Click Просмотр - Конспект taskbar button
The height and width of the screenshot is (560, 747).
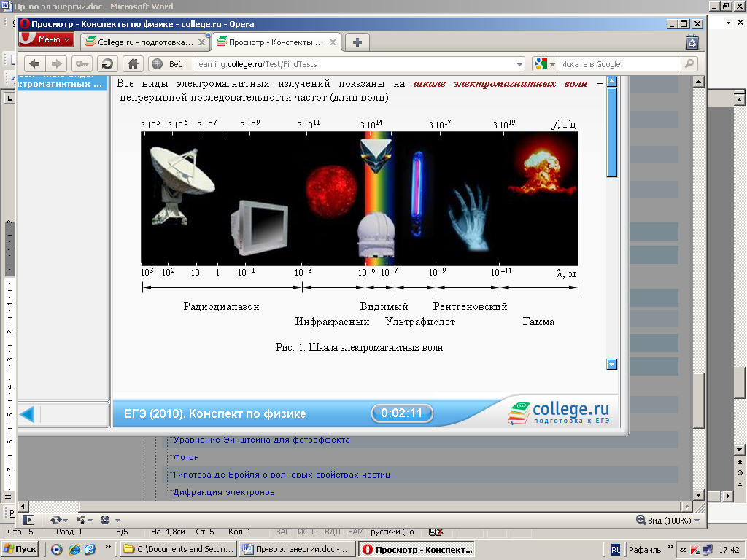coord(417,549)
